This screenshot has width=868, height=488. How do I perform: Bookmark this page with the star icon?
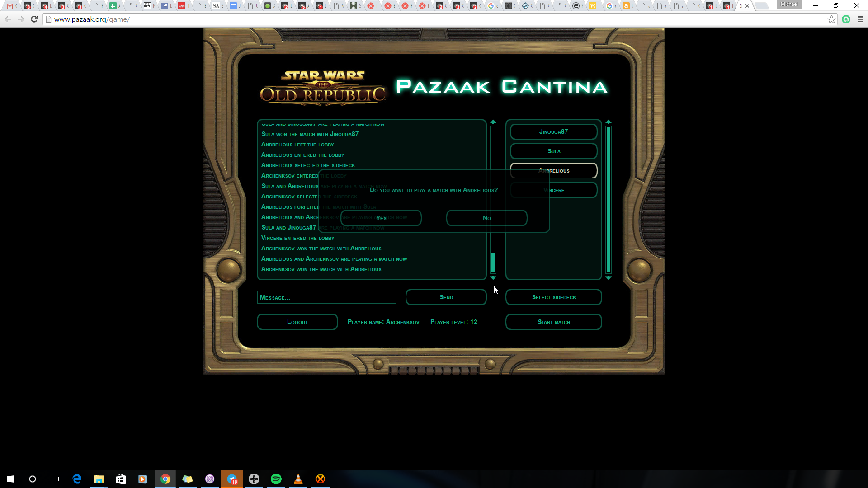point(831,19)
